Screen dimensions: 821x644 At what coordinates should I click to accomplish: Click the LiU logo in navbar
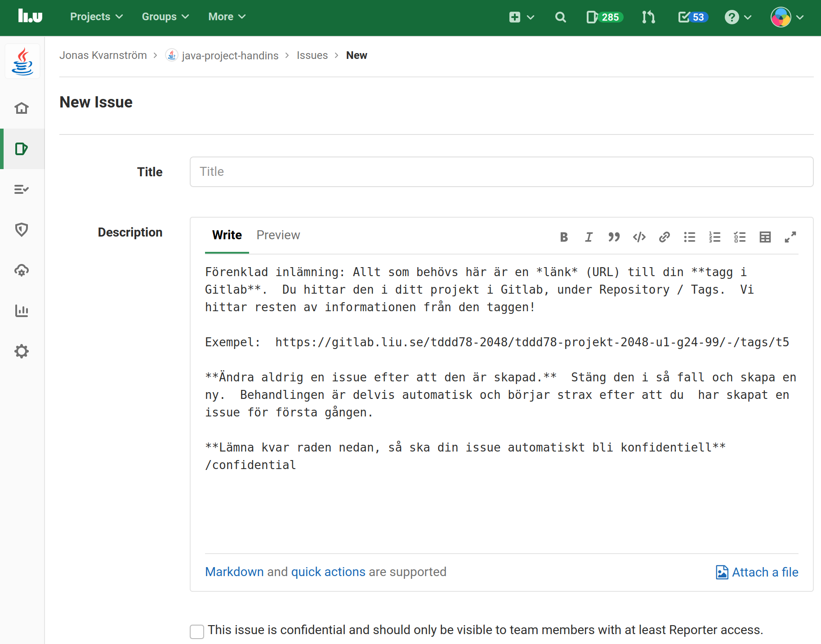30,16
